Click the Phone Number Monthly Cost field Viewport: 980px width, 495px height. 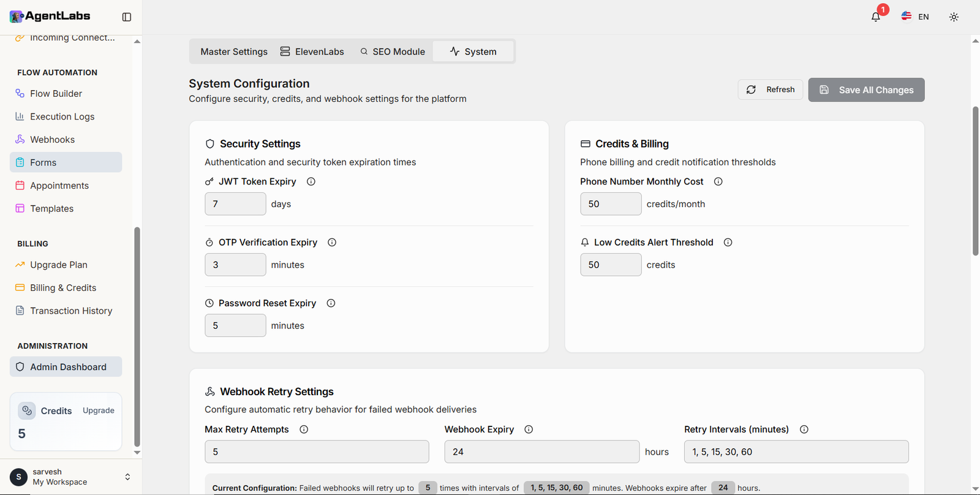click(x=611, y=204)
